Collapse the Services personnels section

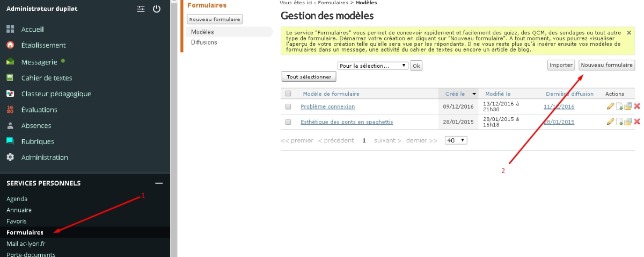tap(159, 183)
